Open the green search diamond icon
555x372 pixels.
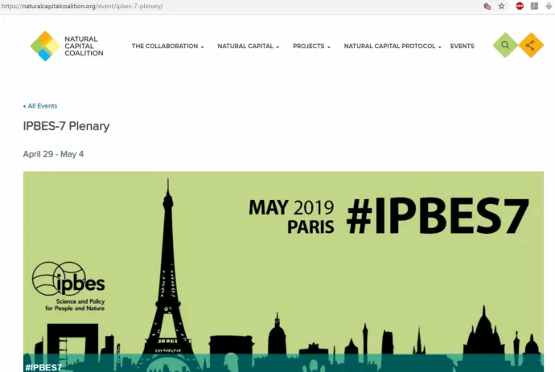505,45
